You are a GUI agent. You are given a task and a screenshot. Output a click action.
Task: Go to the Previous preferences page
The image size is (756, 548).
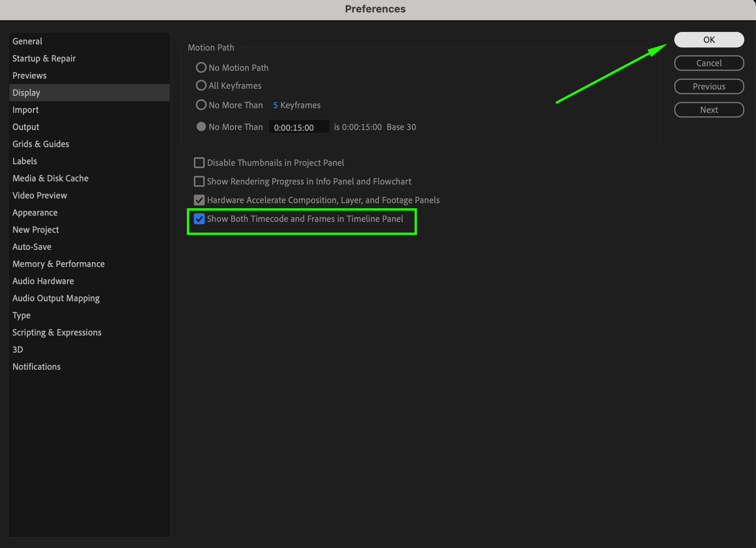click(x=709, y=86)
